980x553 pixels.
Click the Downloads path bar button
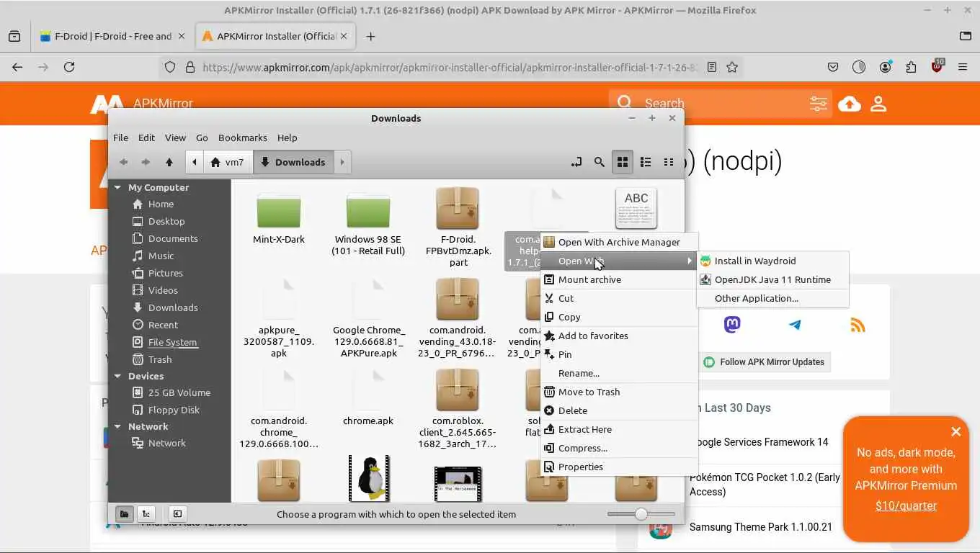pyautogui.click(x=293, y=162)
